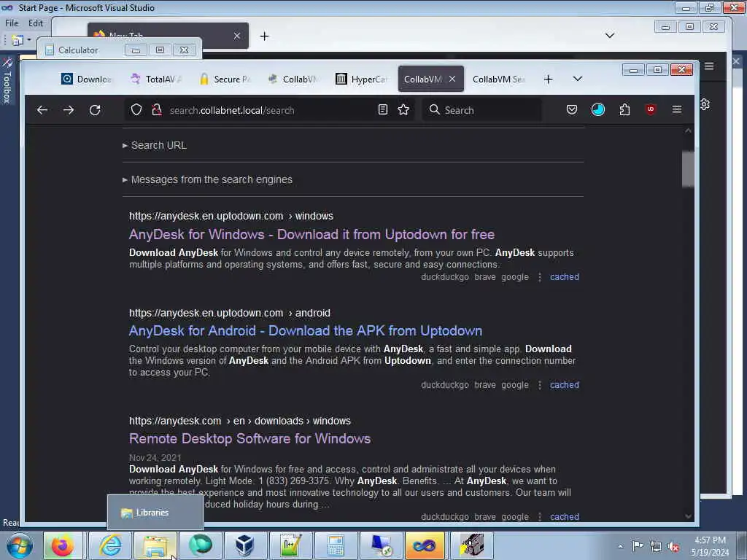The height and width of the screenshot is (560, 747).
Task: Open the Firefox application hamburger menu
Action: [676, 109]
